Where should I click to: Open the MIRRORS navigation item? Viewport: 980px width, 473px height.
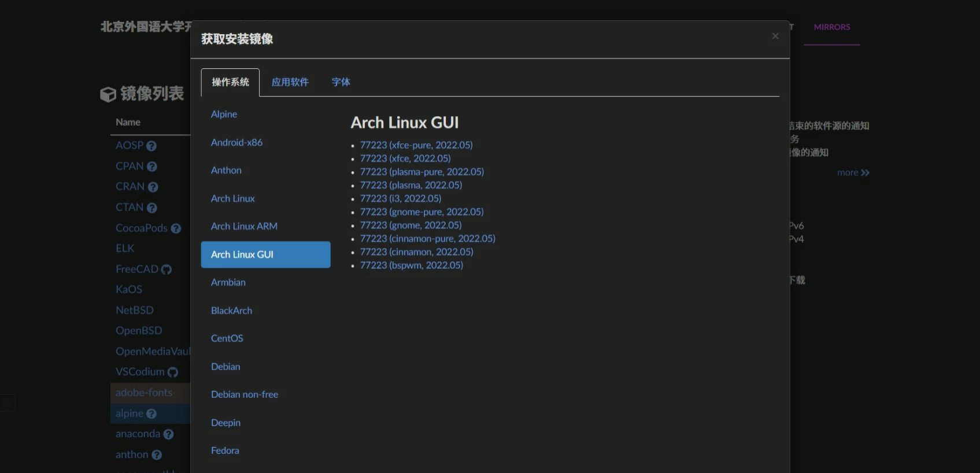coord(831,27)
